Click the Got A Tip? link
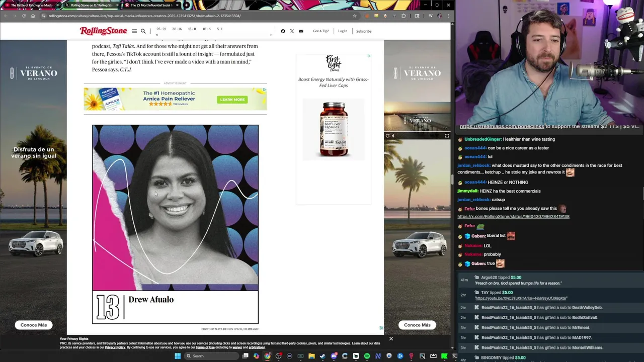 click(321, 31)
